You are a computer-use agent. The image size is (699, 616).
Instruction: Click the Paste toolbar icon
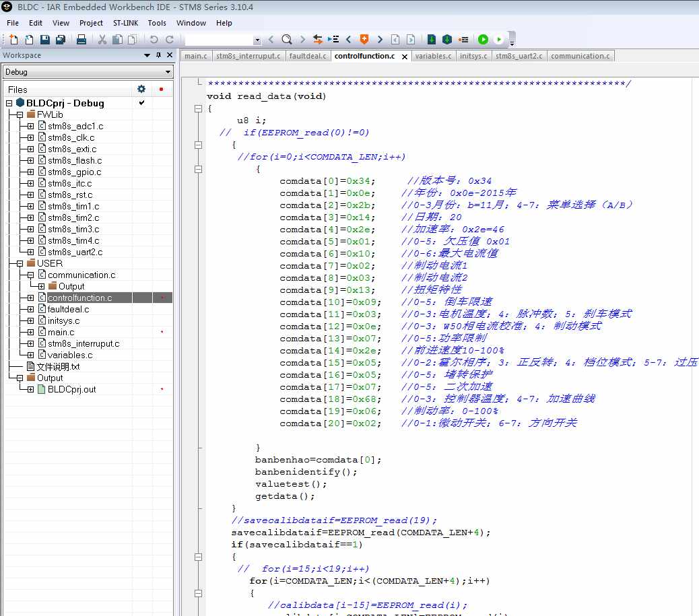132,40
